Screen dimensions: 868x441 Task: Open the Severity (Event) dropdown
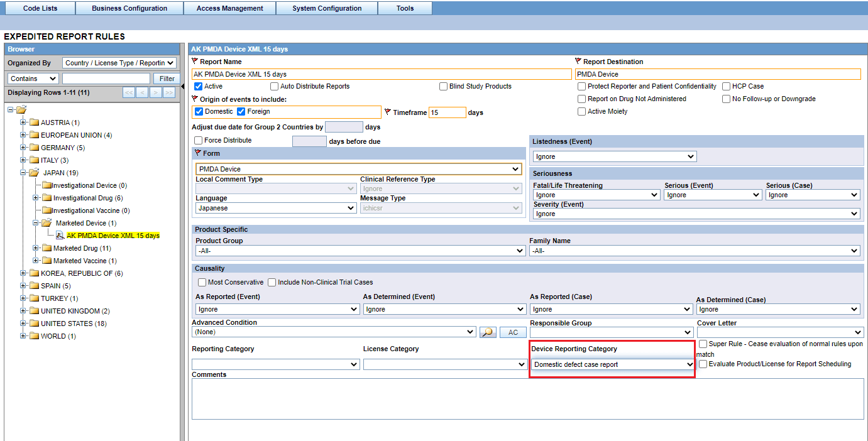[696, 214]
